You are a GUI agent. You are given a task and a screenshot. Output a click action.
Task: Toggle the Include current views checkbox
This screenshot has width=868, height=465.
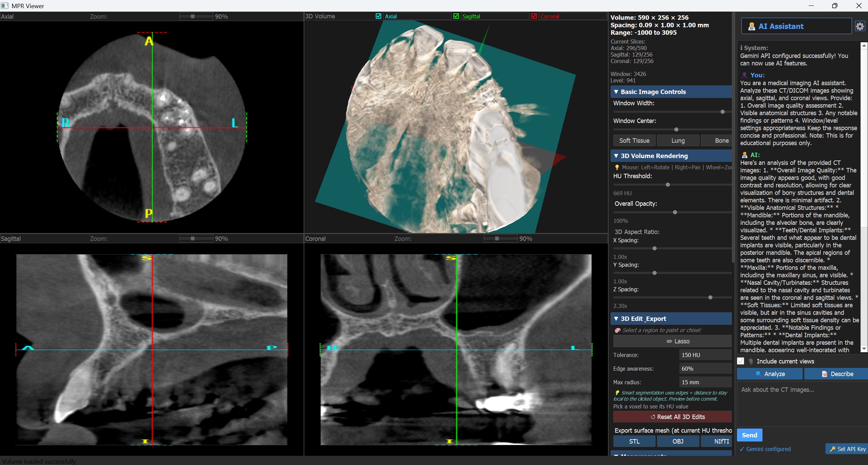click(x=741, y=361)
